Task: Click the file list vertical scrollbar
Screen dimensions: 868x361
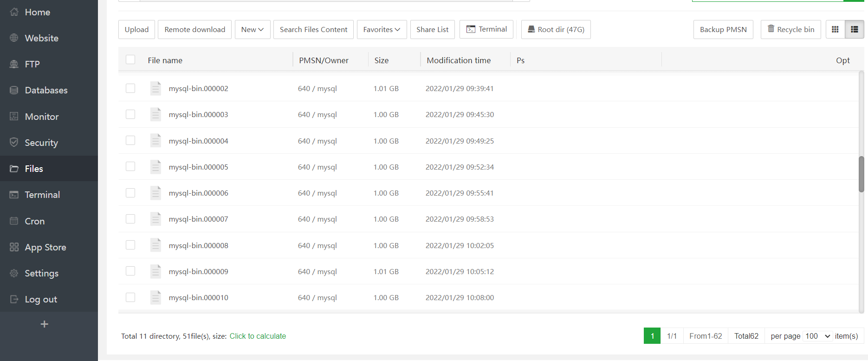Action: (x=861, y=174)
